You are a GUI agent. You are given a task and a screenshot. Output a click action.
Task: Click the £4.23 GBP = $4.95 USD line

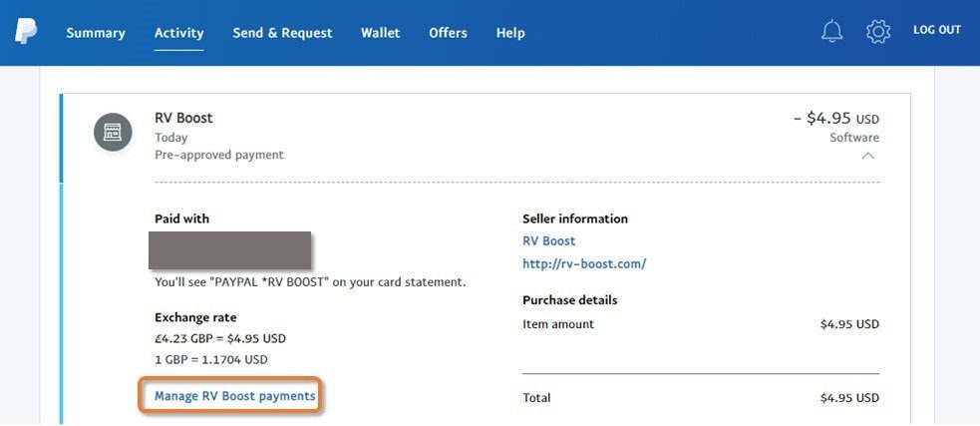pyautogui.click(x=220, y=339)
